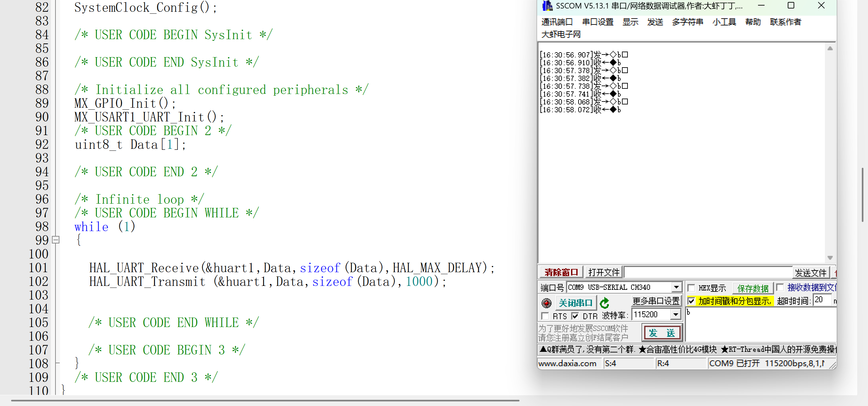Toggle the RTS checkbox
This screenshot has width=868, height=406.
545,316
